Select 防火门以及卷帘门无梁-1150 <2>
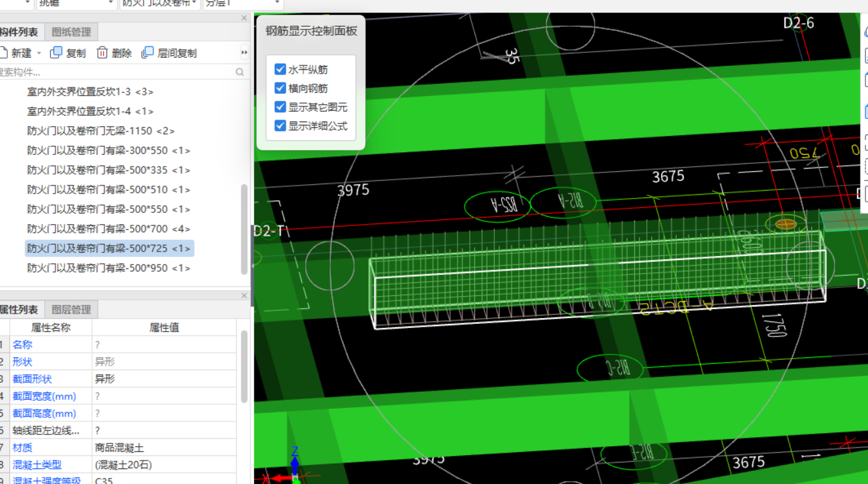Image resolution: width=868 pixels, height=484 pixels. (x=101, y=131)
